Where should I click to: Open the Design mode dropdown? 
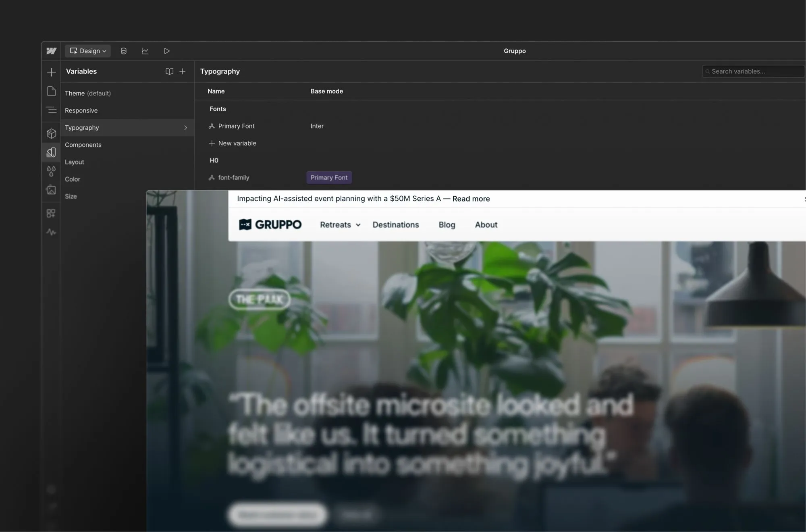(88, 51)
